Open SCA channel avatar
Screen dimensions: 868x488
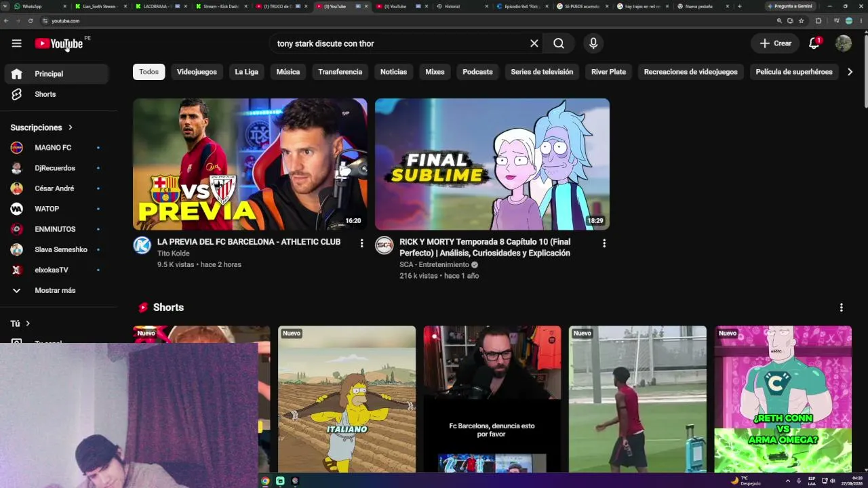coord(384,245)
